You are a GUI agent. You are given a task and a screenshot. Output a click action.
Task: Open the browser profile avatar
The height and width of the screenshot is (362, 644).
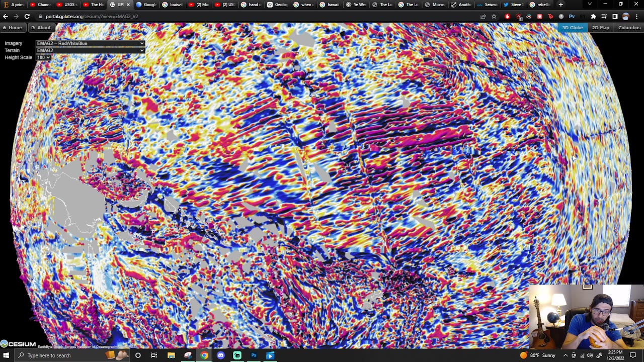[625, 16]
